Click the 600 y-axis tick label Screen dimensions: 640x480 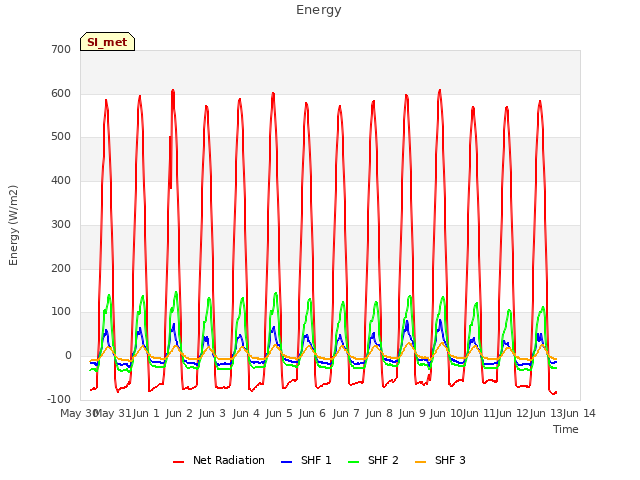[61, 93]
